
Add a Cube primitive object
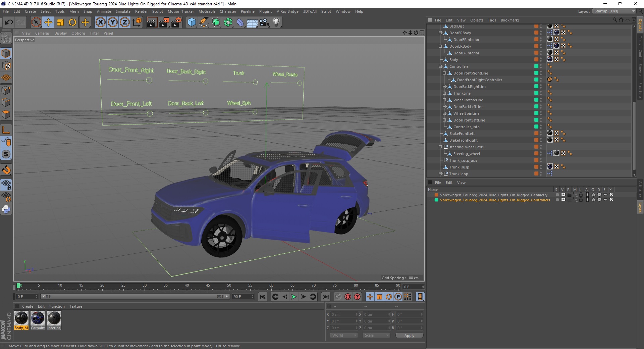192,22
